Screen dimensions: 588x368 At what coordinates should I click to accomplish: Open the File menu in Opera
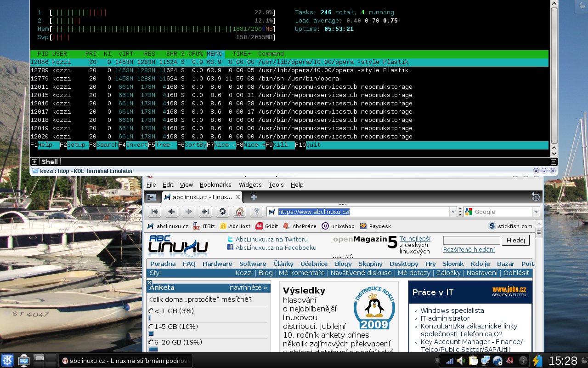point(151,184)
